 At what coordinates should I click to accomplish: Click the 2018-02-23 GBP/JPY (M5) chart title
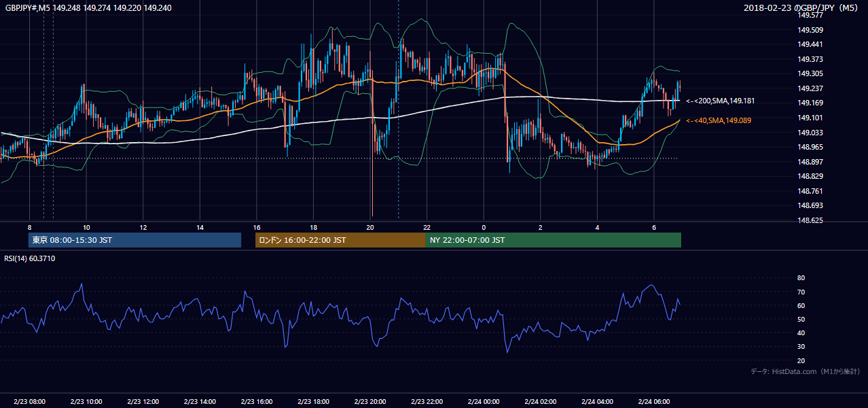pyautogui.click(x=802, y=7)
